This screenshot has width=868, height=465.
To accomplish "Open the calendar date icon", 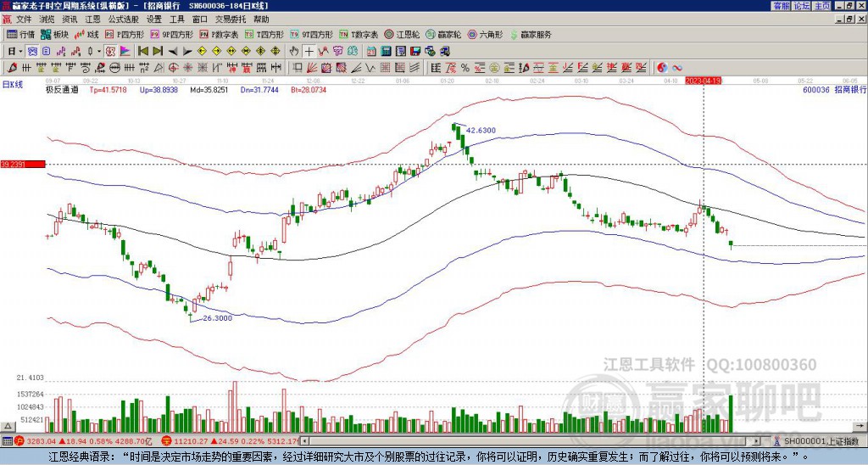I will 371,52.
